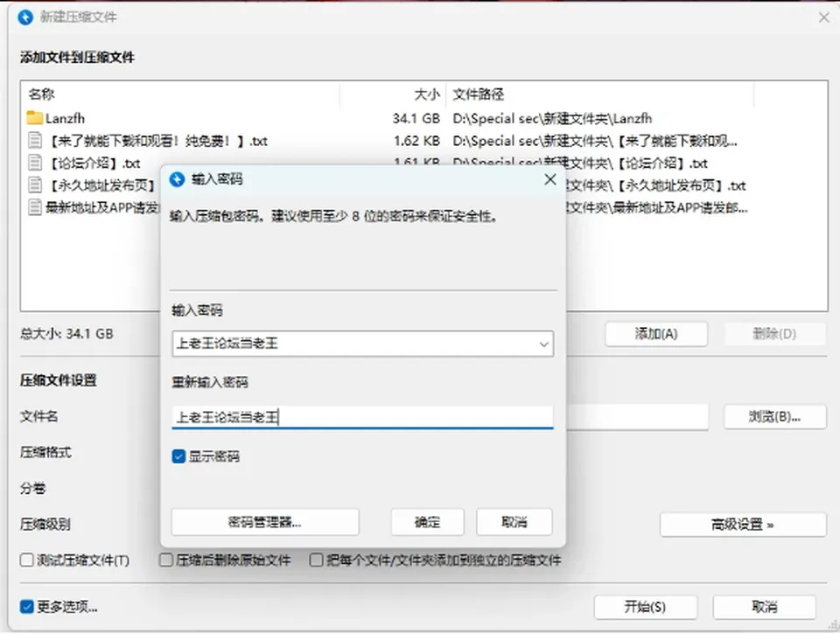Click the 34.1 GB size of Lanzfh
The width and height of the screenshot is (840, 634).
(x=416, y=118)
